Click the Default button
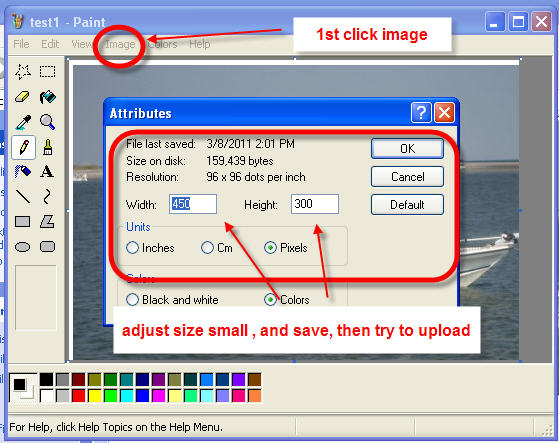 point(407,205)
